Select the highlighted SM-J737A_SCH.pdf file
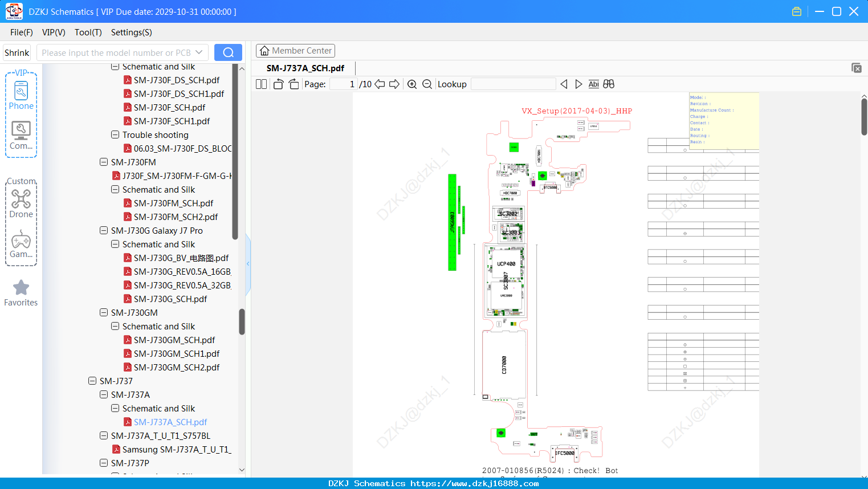This screenshot has width=868, height=489. pyautogui.click(x=170, y=422)
